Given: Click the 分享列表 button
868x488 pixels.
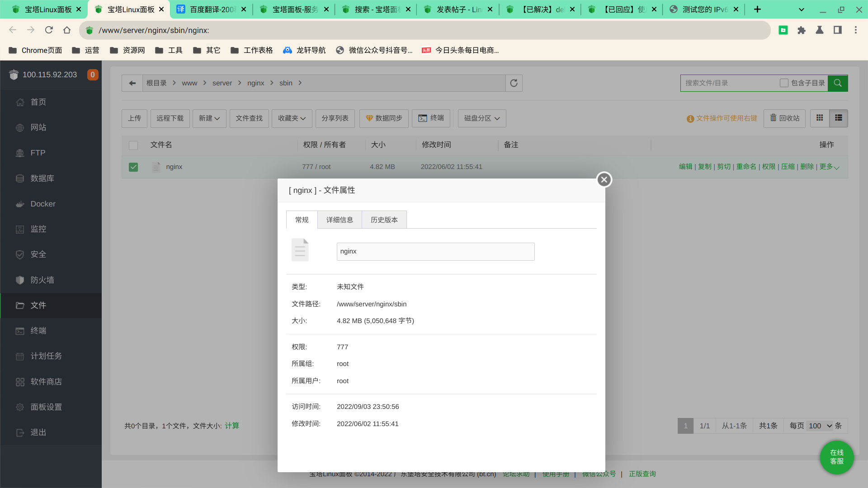Looking at the screenshot, I should [335, 118].
